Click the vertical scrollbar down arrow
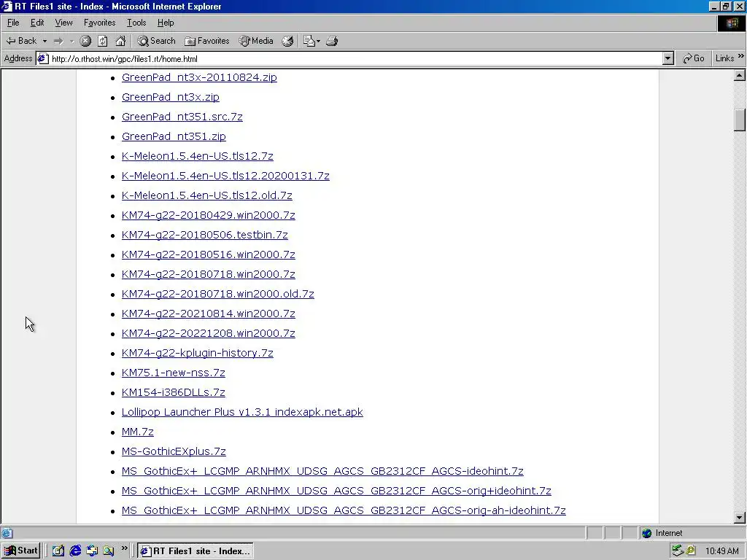747x560 pixels. pyautogui.click(x=739, y=517)
